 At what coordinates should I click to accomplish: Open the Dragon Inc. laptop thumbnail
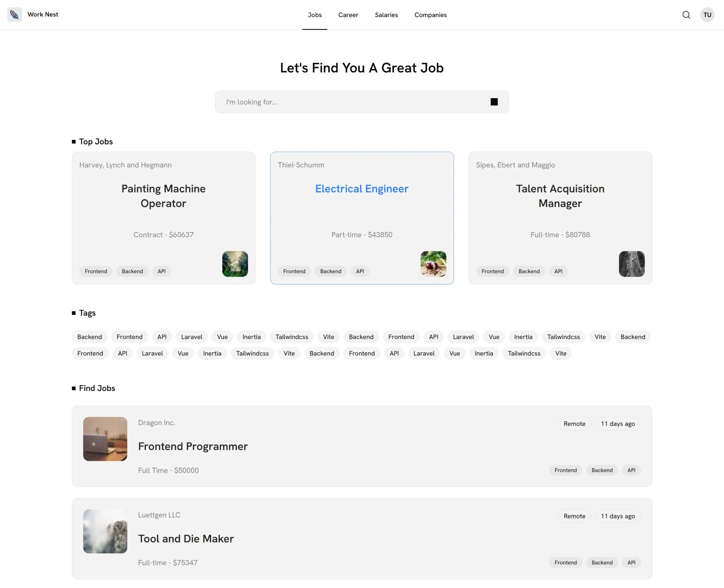click(105, 439)
